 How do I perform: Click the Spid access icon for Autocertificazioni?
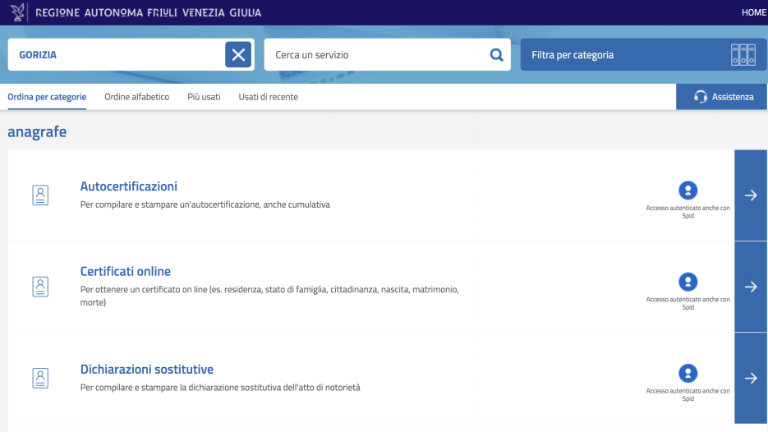pyautogui.click(x=688, y=190)
